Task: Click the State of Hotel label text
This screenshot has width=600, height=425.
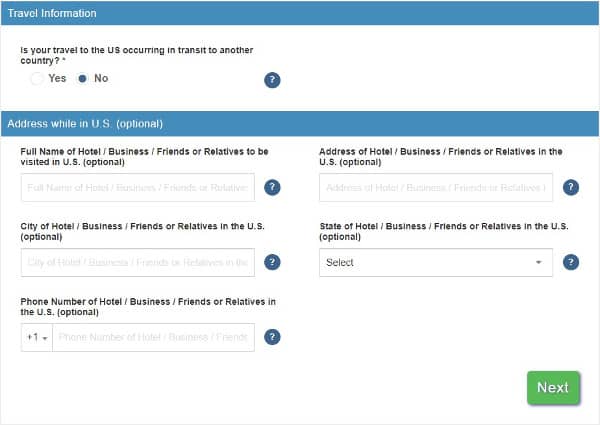Action: (x=443, y=231)
